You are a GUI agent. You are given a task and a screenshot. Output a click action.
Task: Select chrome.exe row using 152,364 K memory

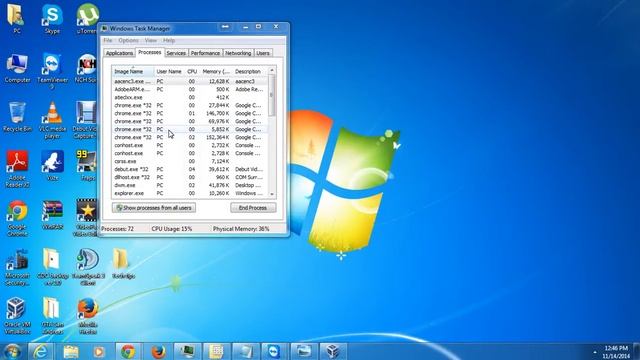190,137
